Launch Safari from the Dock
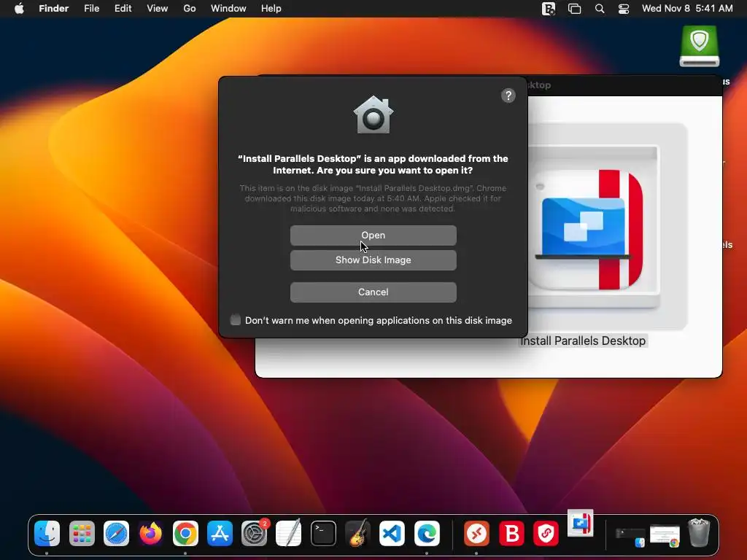The height and width of the screenshot is (560, 747). click(116, 533)
